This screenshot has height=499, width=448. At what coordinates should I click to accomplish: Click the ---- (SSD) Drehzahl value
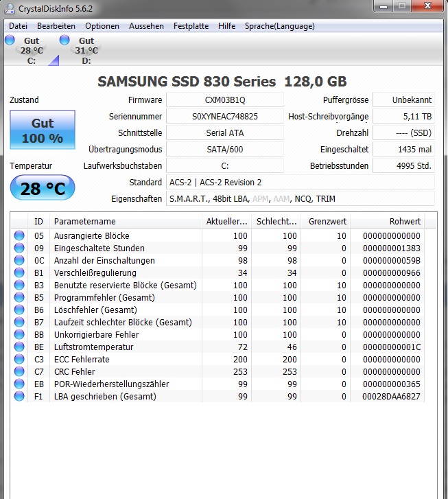[x=404, y=133]
